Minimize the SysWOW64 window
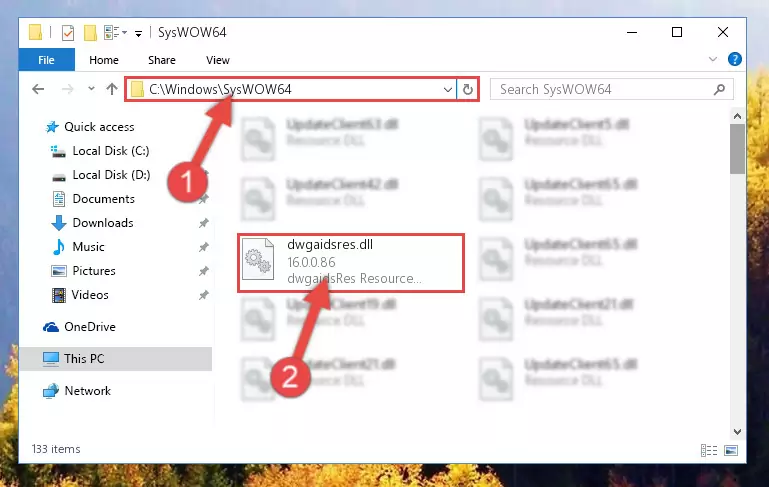769x487 pixels. 632,33
